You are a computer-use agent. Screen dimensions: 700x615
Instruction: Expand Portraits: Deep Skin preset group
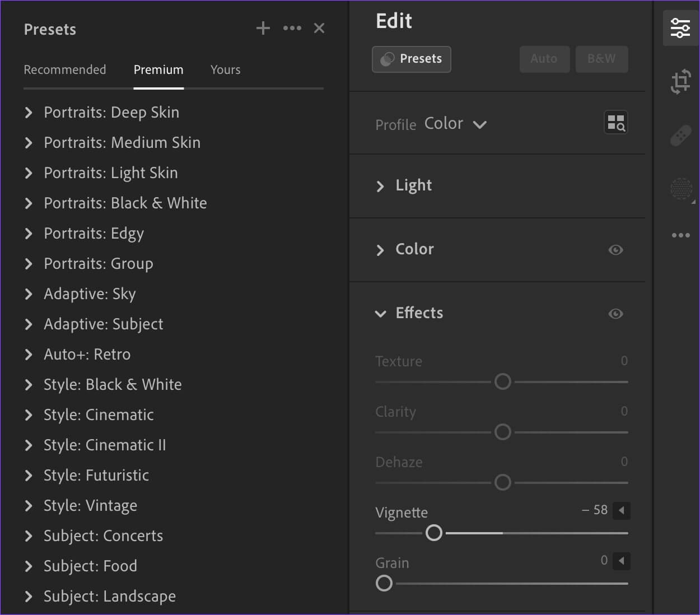click(x=29, y=113)
